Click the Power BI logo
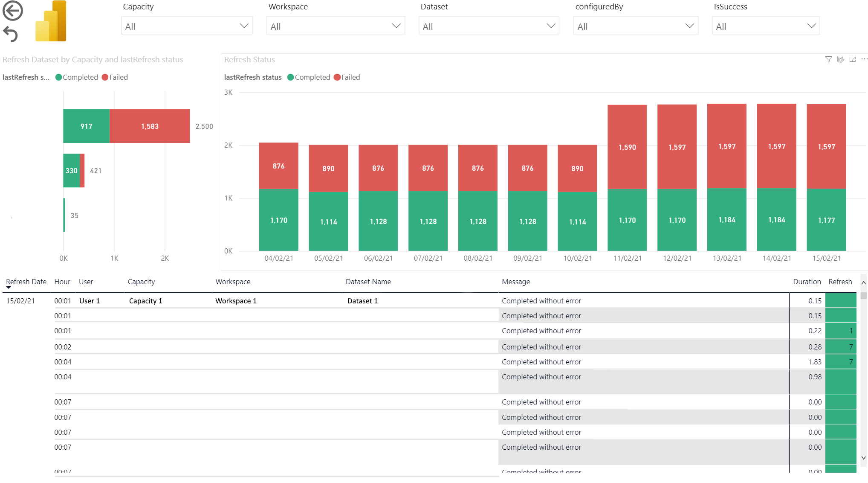This screenshot has height=483, width=868. (x=51, y=21)
